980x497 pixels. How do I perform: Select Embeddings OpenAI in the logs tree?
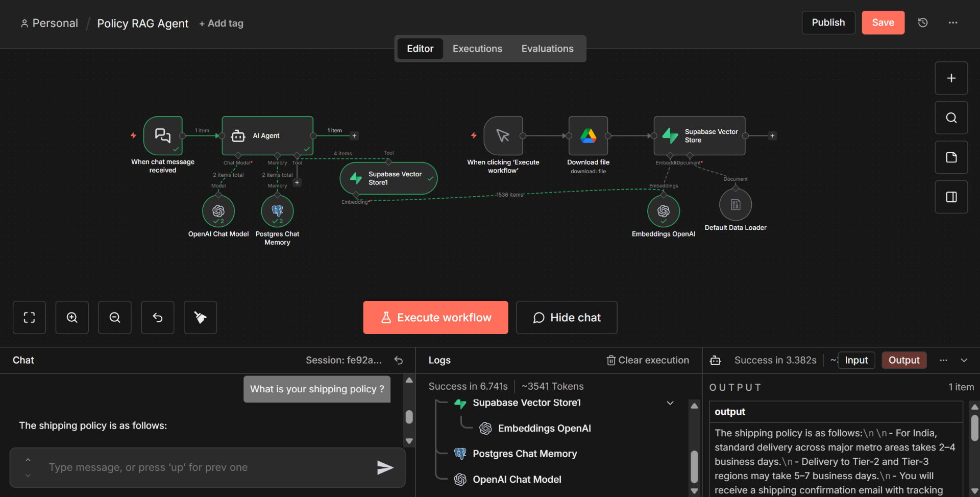point(544,429)
